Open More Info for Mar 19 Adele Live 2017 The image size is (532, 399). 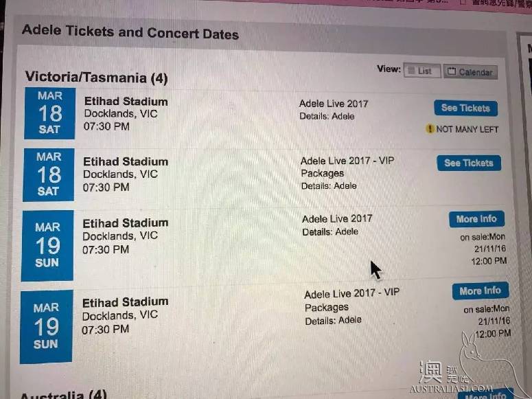tap(476, 219)
